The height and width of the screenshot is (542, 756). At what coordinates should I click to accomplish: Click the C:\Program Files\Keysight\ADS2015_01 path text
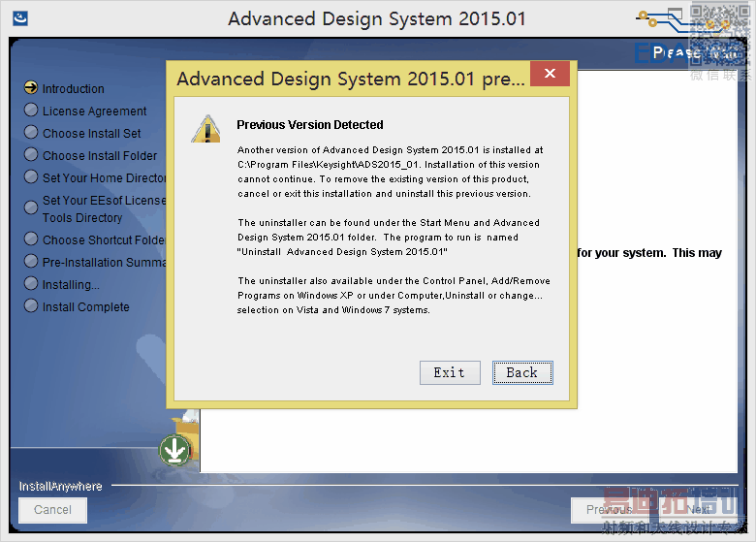(328, 165)
